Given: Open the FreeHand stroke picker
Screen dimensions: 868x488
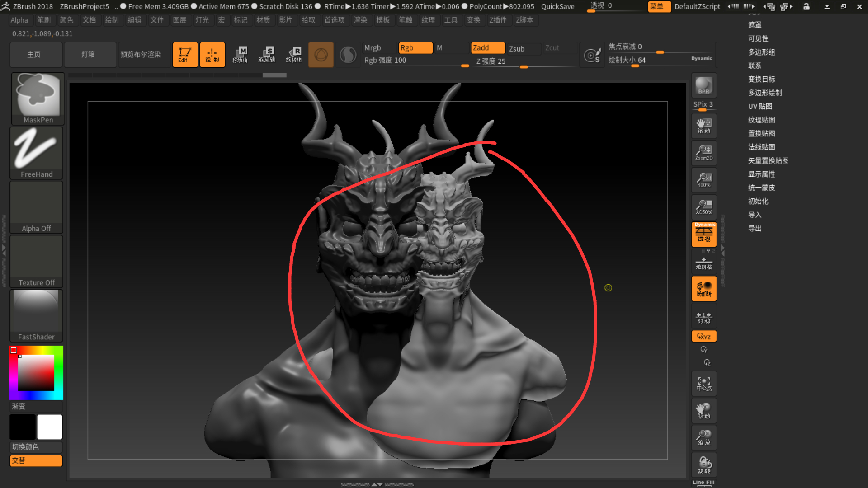Looking at the screenshot, I should coord(37,153).
